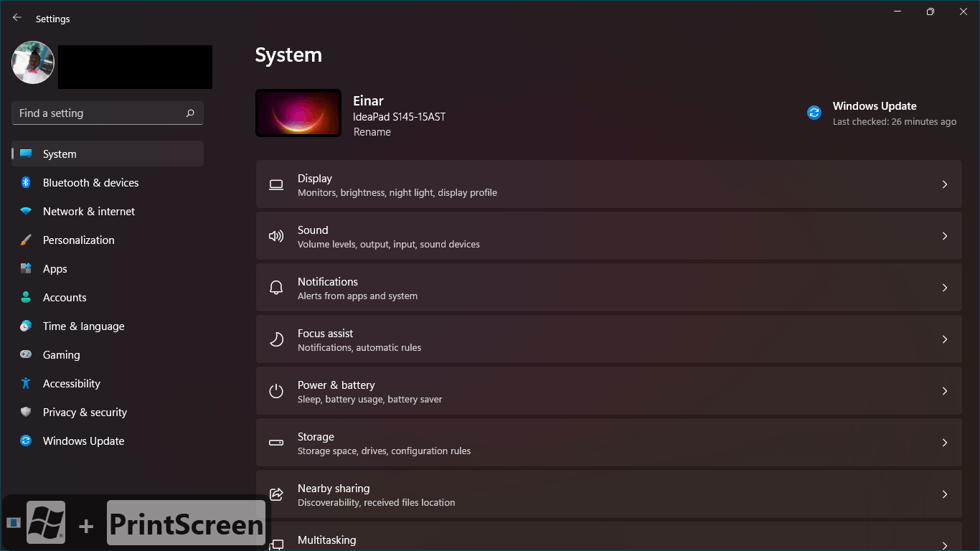Viewport: 980px width, 551px height.
Task: Open Gaming label in sidebar
Action: click(61, 354)
